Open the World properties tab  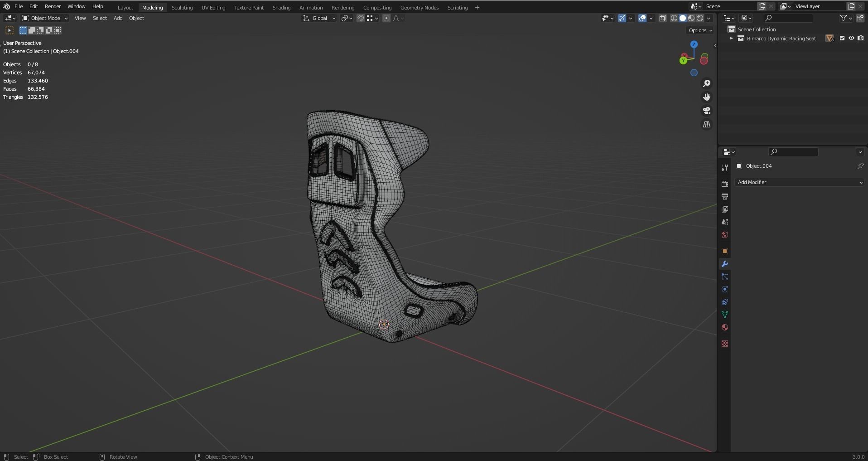point(725,234)
